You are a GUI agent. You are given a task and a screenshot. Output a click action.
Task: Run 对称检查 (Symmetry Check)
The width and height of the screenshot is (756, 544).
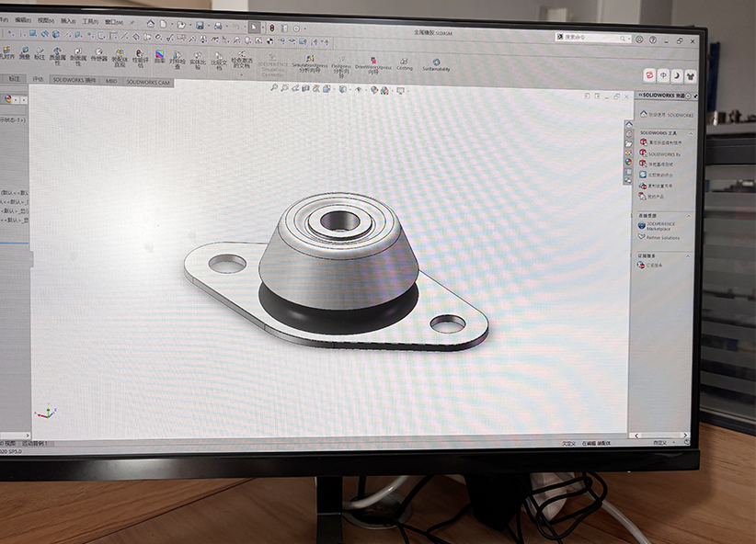[178, 60]
